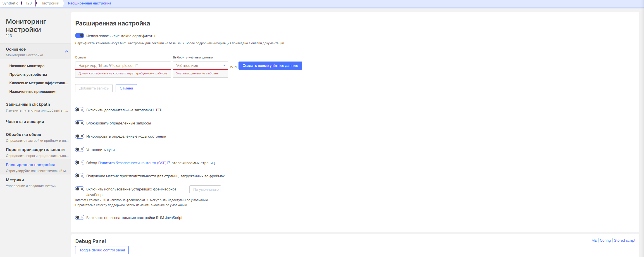
Task: Toggle bypass CSP of monitored pages
Action: [80, 162]
